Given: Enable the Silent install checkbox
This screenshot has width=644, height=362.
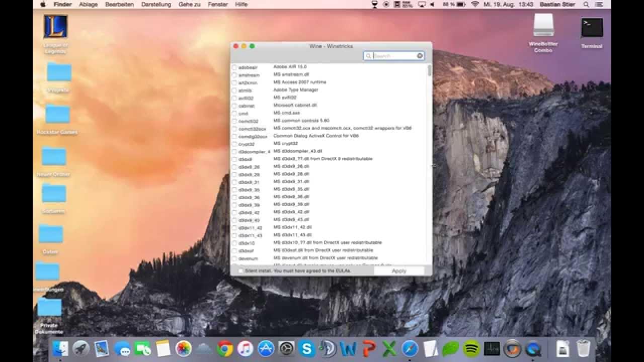Looking at the screenshot, I should [240, 270].
